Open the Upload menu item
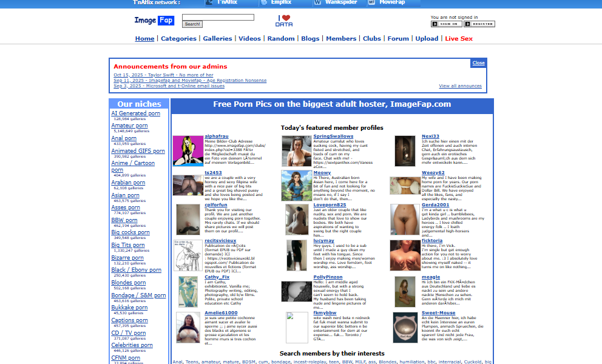This screenshot has width=602, height=364. pos(427,38)
